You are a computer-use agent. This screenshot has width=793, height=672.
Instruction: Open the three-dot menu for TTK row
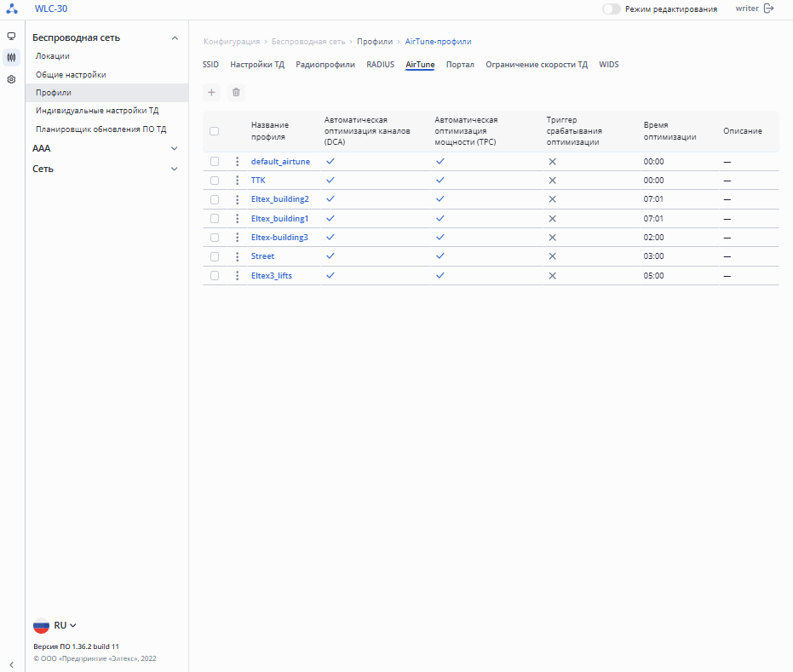pyautogui.click(x=237, y=181)
